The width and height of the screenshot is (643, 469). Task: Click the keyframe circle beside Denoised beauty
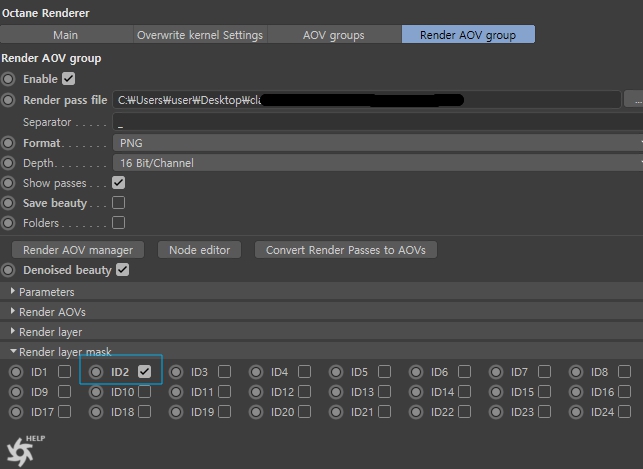pos(8,270)
